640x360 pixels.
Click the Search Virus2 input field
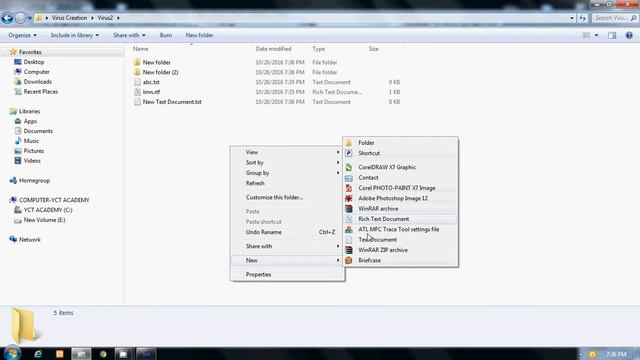pyautogui.click(x=616, y=18)
